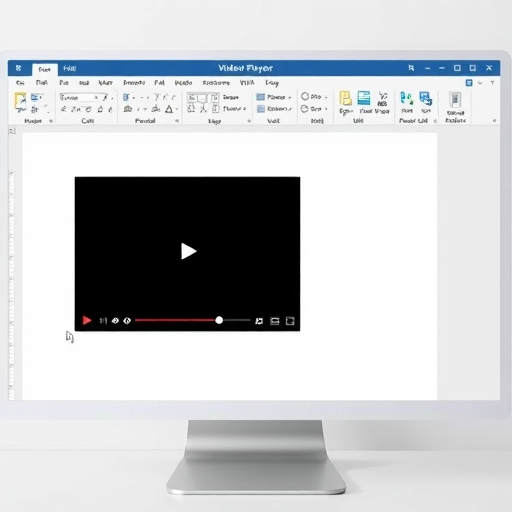Click the blue-green arrows icon in the ribbon

407,99
